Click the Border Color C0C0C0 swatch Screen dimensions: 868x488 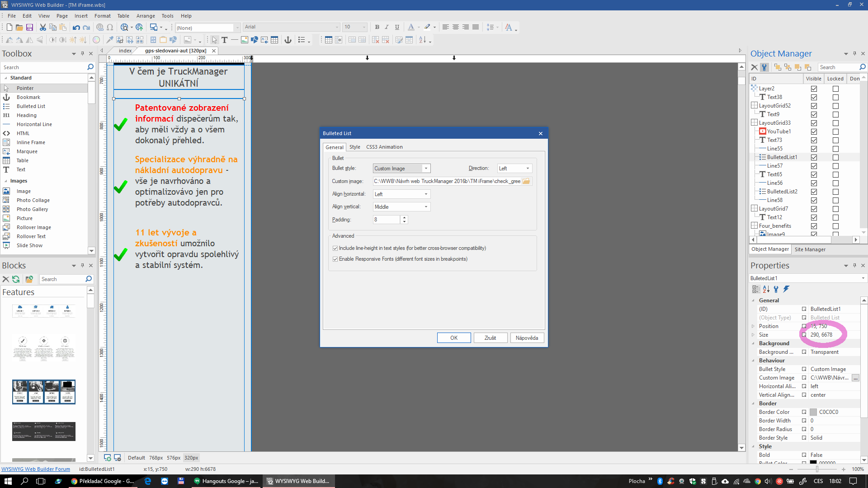click(x=813, y=412)
